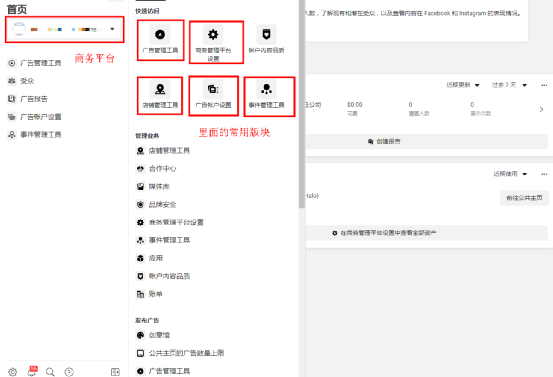Open the help question mark icon
553x377 pixels.
(69, 372)
